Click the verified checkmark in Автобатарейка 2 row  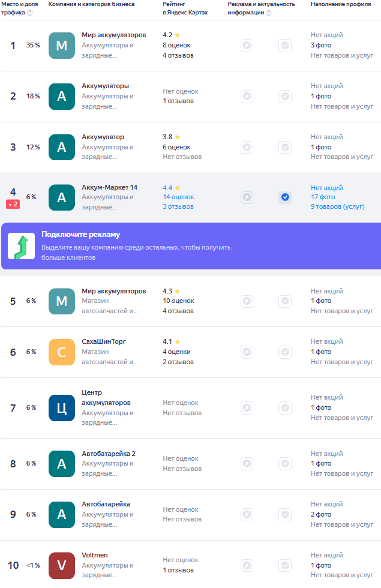[285, 464]
